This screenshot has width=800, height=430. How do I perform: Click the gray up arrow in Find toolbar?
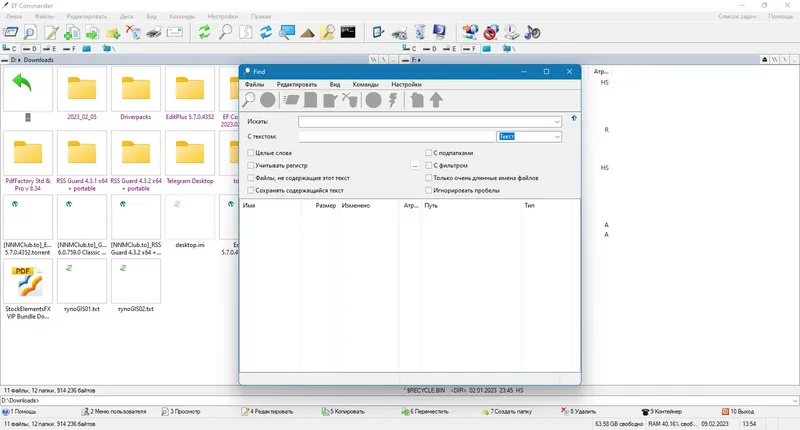(x=436, y=100)
